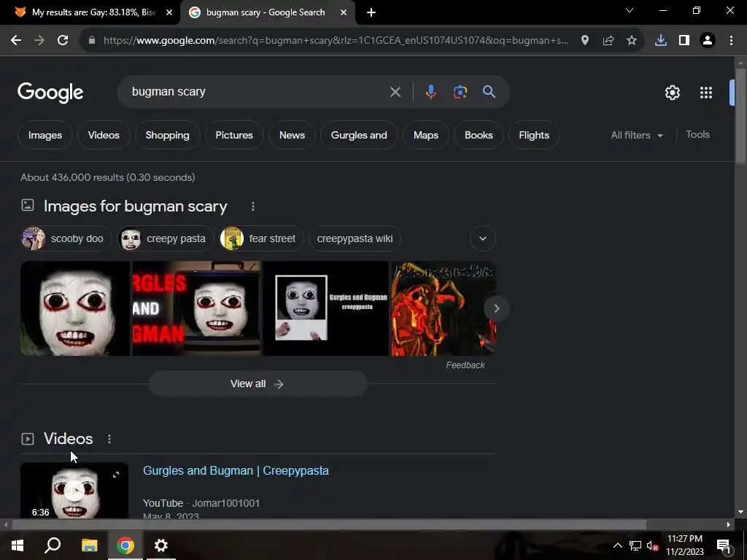Start voice search with the microphone
This screenshot has width=747, height=560.
pos(430,92)
